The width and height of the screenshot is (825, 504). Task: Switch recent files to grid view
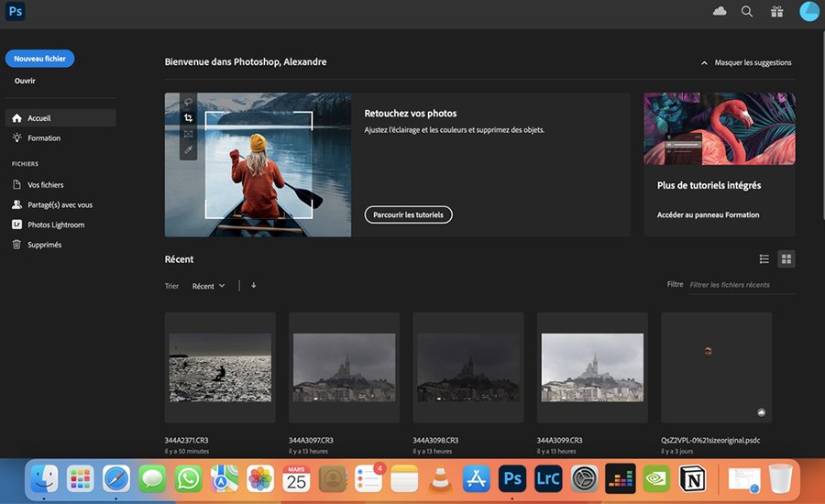pyautogui.click(x=786, y=259)
